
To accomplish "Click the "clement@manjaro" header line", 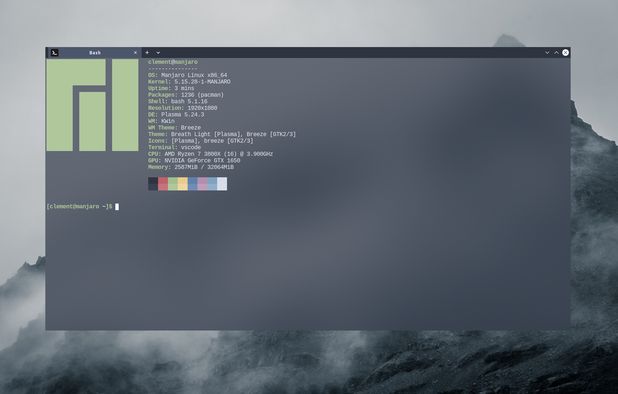I will coord(173,62).
